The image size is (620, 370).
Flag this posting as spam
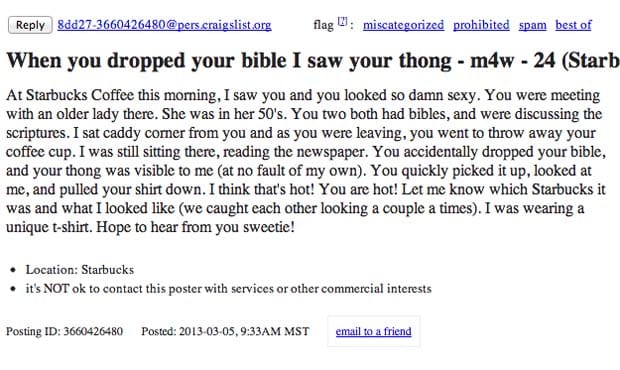(532, 25)
